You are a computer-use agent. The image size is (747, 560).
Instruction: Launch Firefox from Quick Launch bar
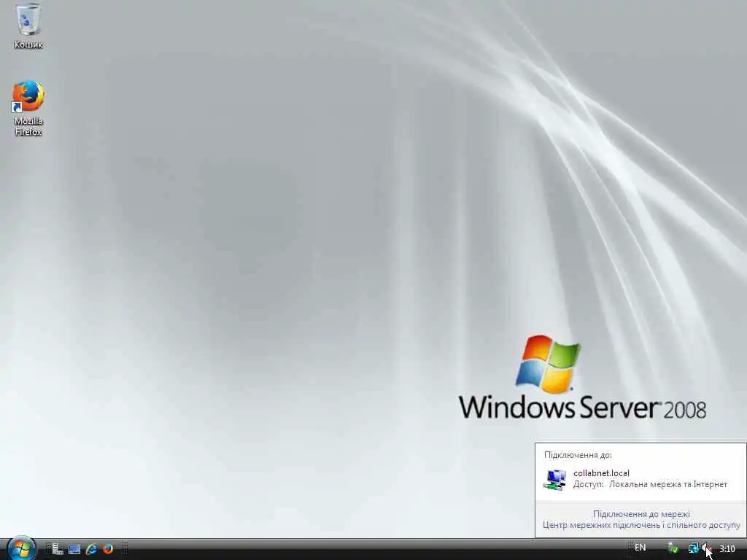click(108, 549)
